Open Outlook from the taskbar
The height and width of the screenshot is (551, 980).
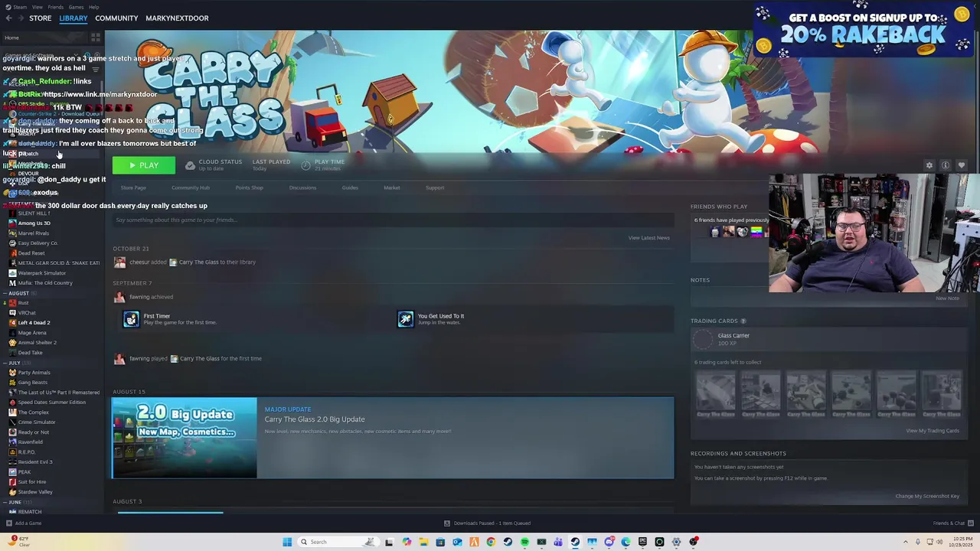point(457,542)
